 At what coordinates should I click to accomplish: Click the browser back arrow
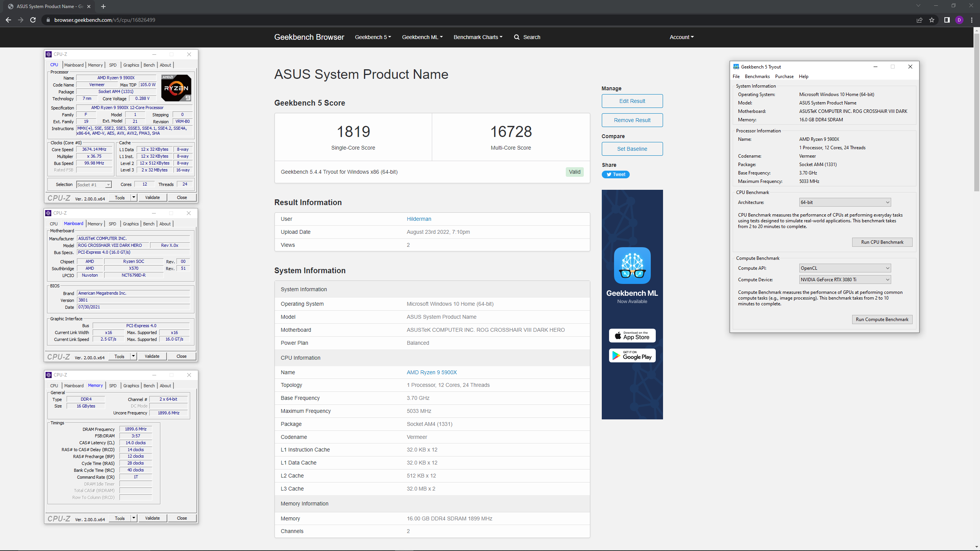pos(8,20)
